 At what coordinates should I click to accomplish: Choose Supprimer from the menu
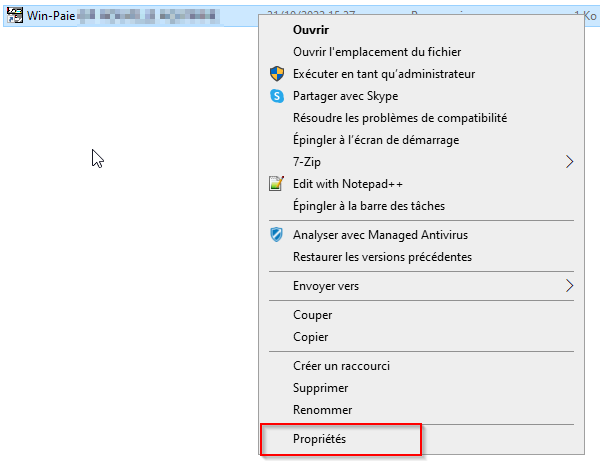(x=321, y=388)
